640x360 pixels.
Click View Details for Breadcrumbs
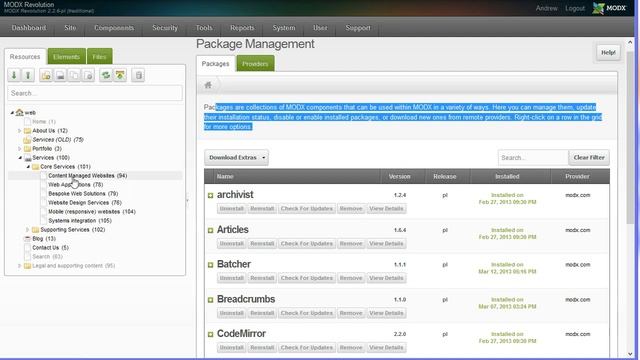click(x=386, y=313)
